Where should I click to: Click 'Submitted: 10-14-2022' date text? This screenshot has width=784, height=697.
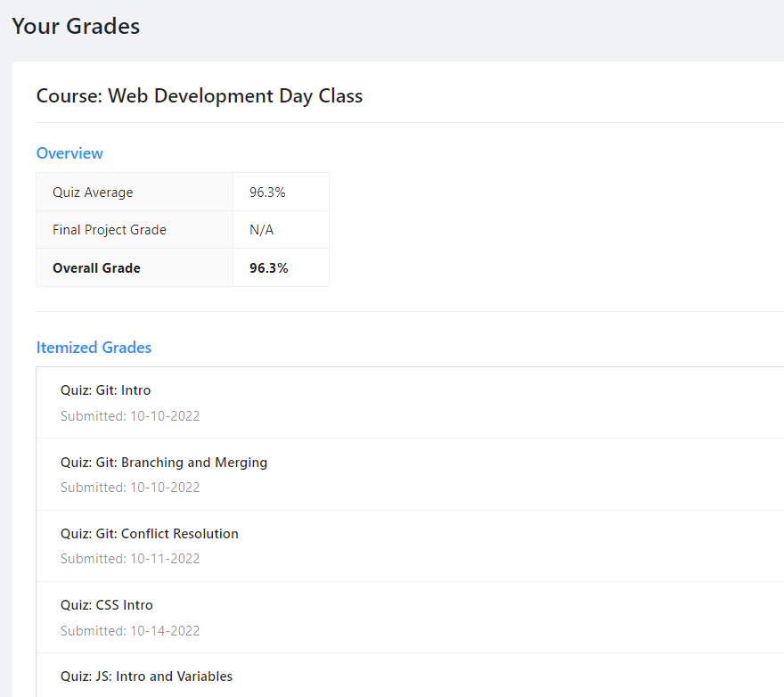tap(130, 630)
